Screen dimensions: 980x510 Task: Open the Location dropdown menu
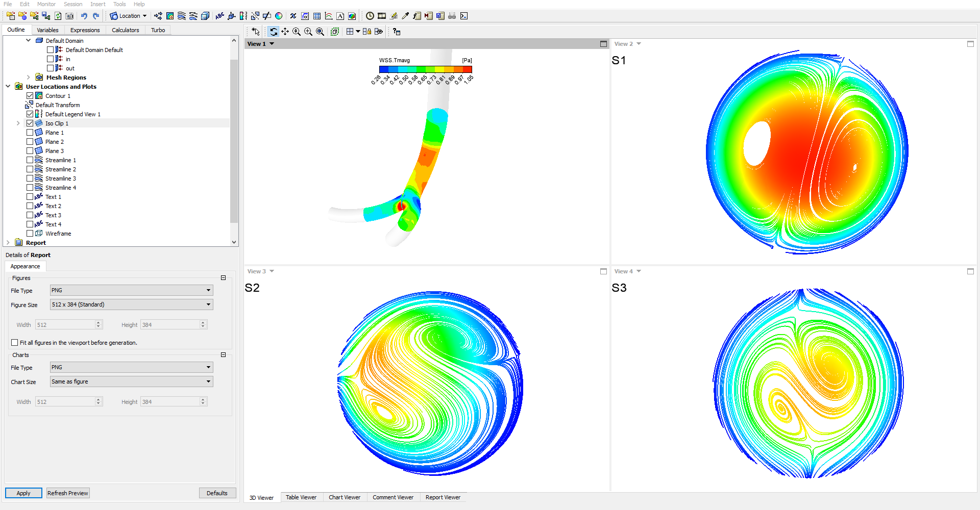[129, 16]
